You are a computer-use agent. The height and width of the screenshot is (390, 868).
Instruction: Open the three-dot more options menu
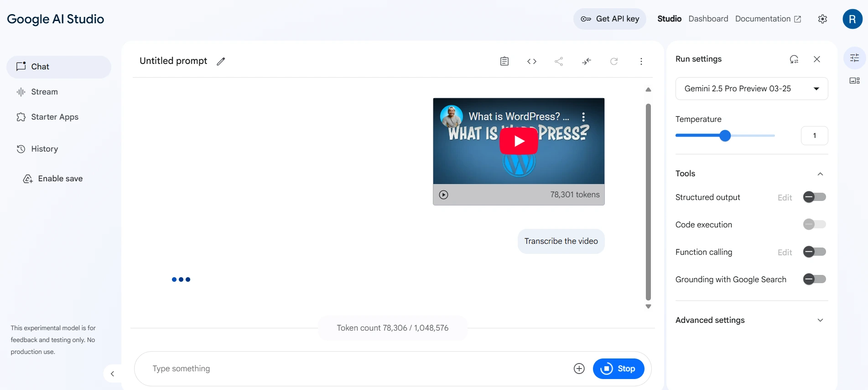pyautogui.click(x=641, y=61)
